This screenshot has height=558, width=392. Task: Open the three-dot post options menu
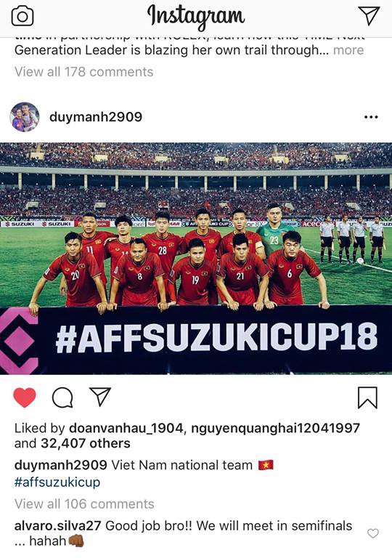(x=371, y=117)
